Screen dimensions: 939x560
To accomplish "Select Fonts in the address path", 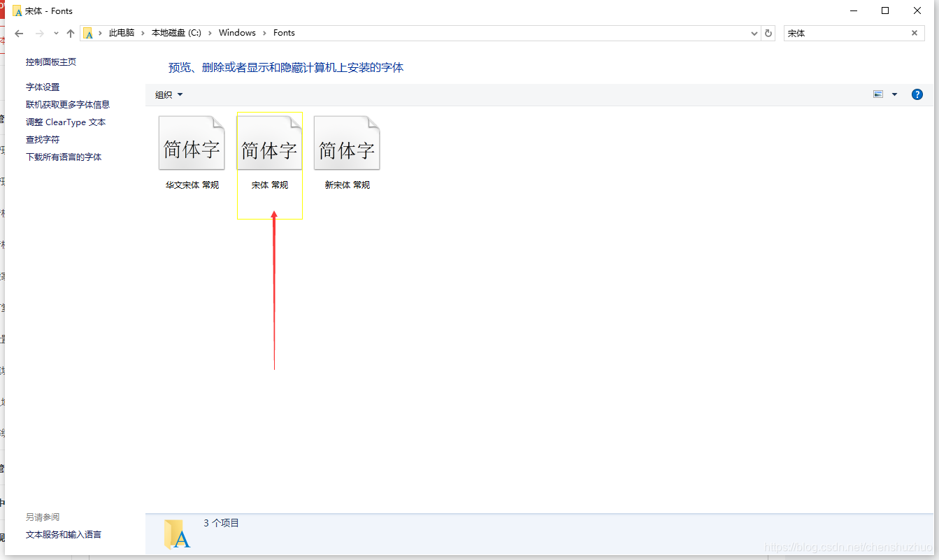I will 284,33.
